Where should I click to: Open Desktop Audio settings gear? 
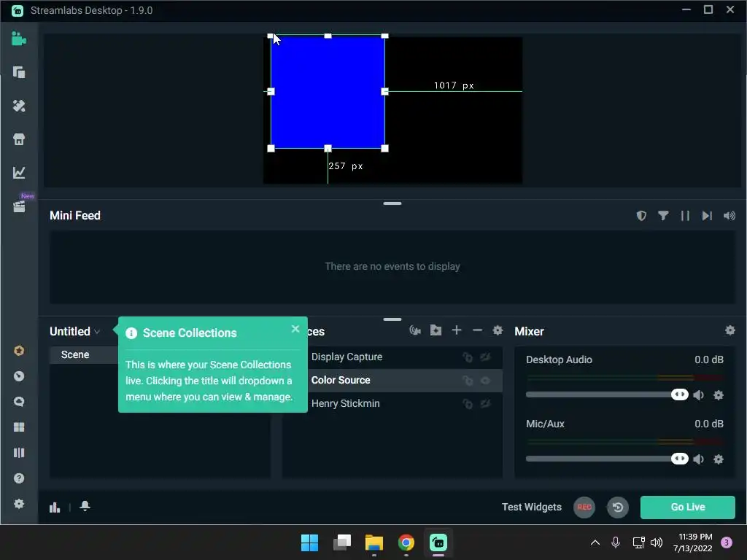pyautogui.click(x=719, y=394)
